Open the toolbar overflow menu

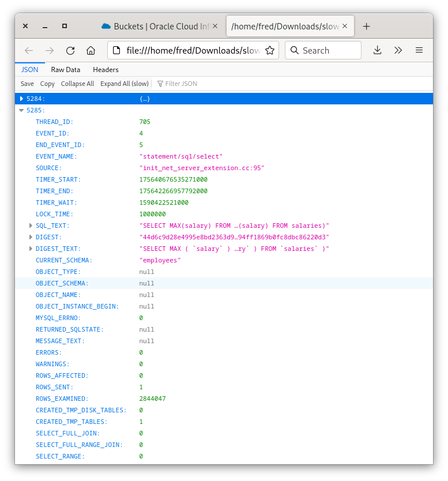tap(398, 50)
